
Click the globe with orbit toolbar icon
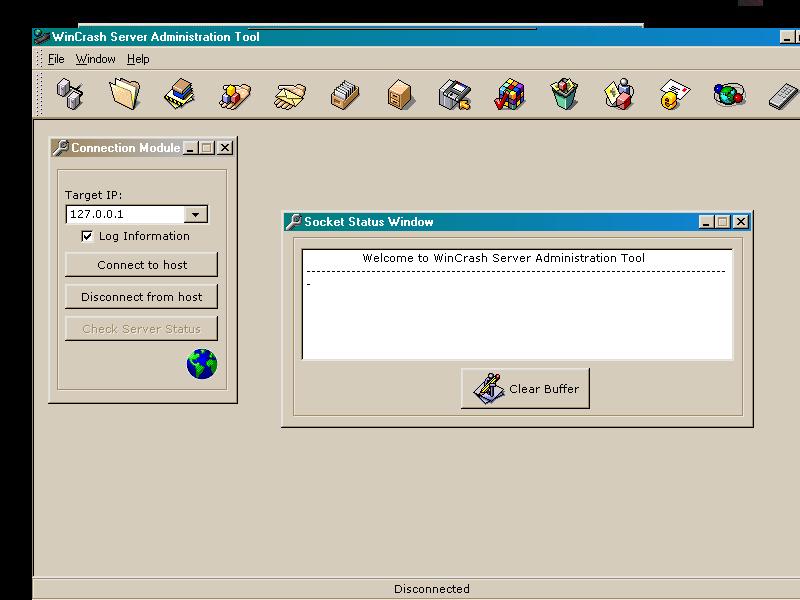[x=729, y=95]
